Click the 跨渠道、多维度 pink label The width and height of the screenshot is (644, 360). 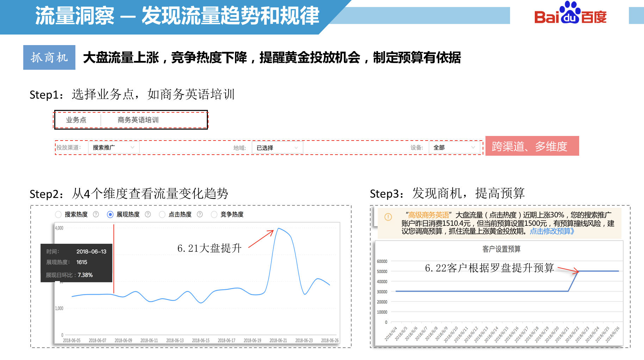tap(532, 146)
